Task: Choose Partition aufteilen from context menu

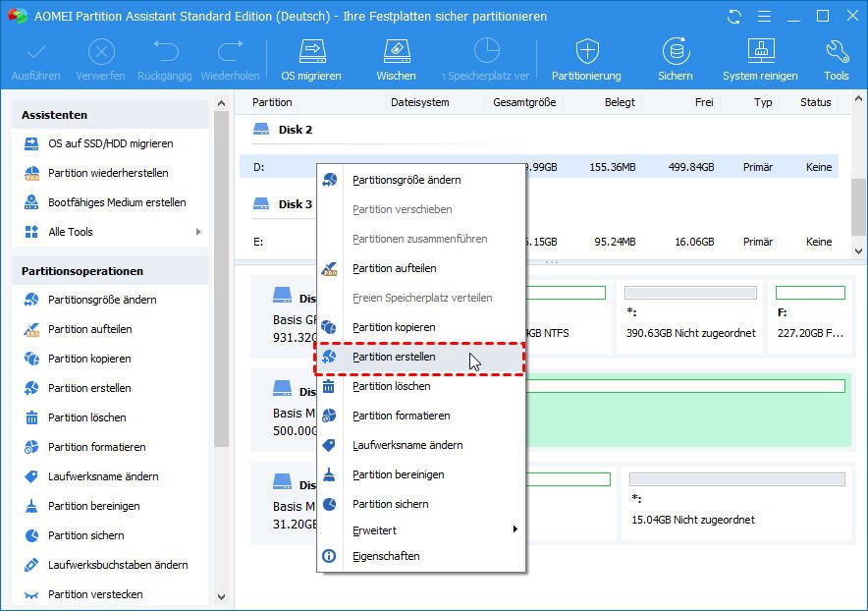Action: pyautogui.click(x=420, y=268)
